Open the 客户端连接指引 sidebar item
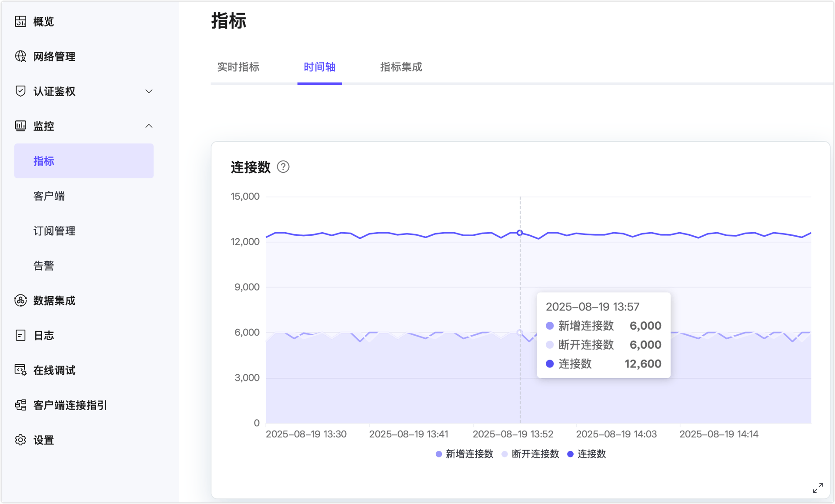 click(x=70, y=405)
